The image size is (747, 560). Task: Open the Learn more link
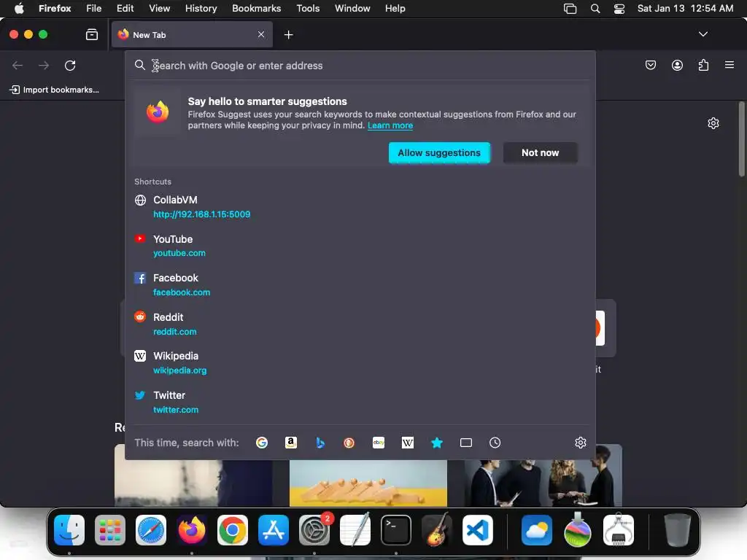(x=390, y=125)
